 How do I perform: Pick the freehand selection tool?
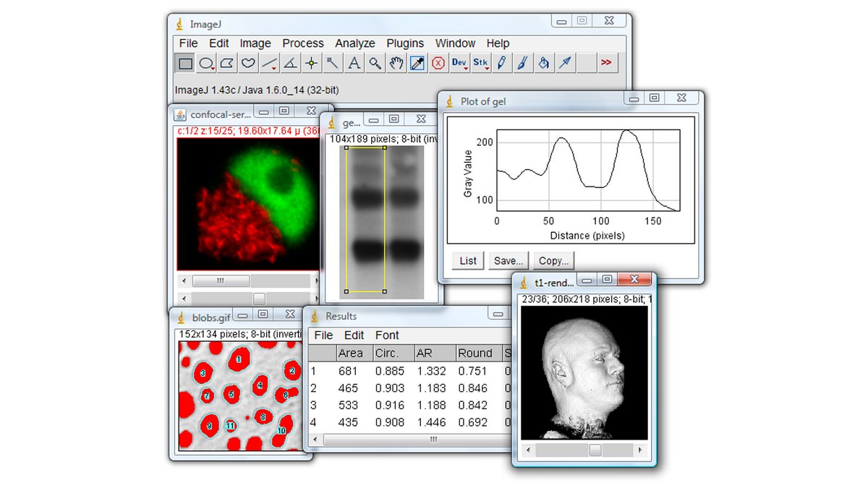pyautogui.click(x=248, y=64)
